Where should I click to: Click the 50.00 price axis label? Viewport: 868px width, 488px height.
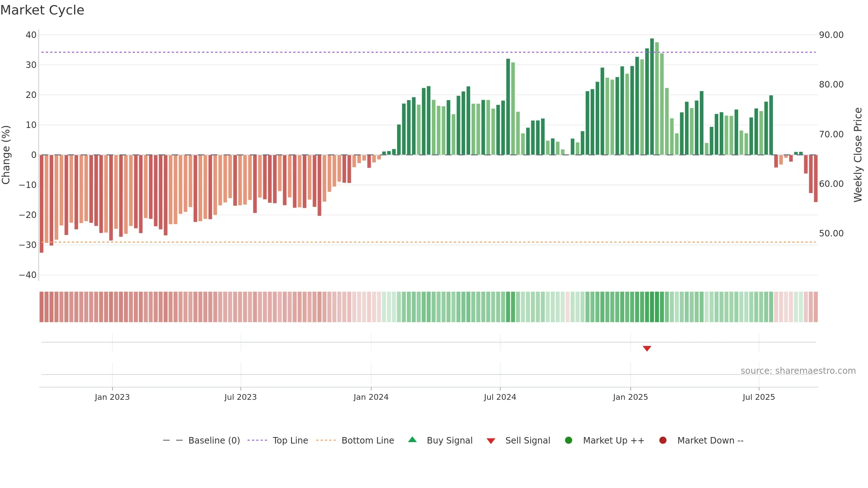[831, 234]
